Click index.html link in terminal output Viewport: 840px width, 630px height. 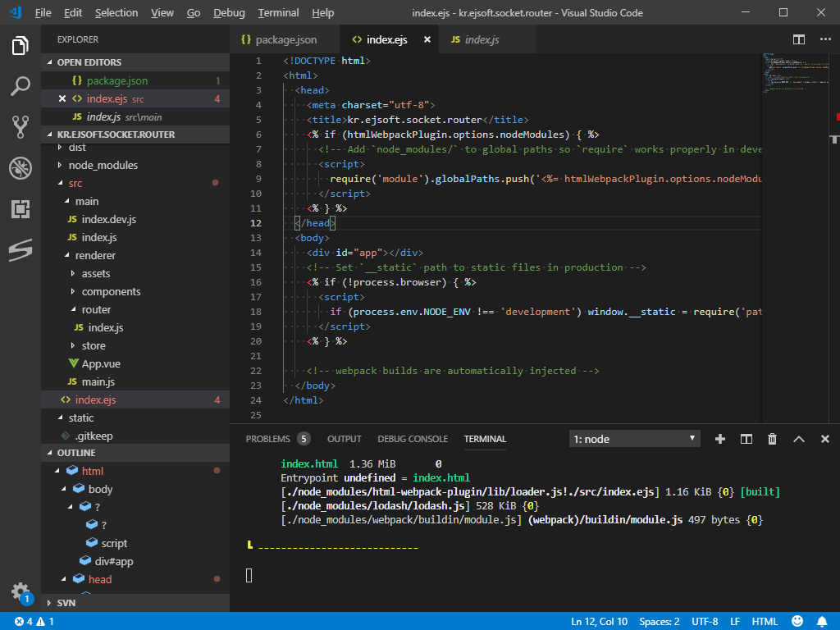tap(441, 478)
